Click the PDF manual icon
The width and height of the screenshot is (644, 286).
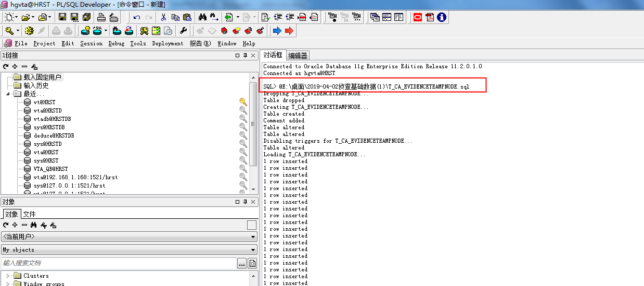[x=430, y=17]
